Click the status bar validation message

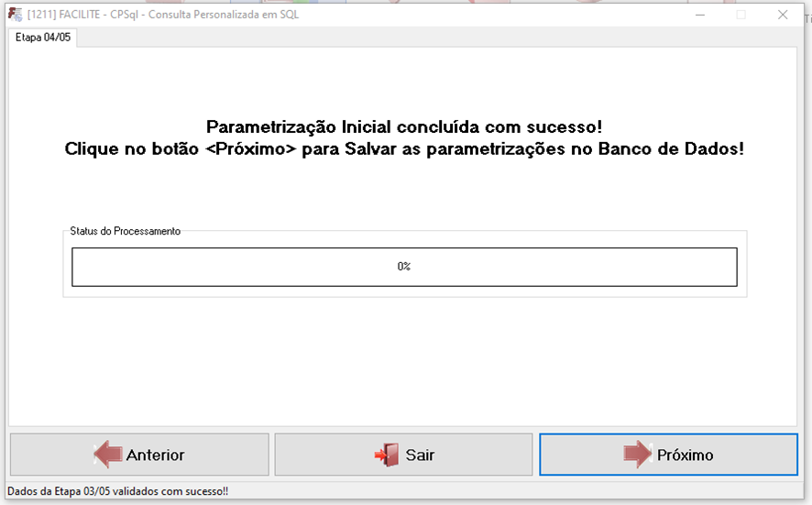[x=117, y=491]
